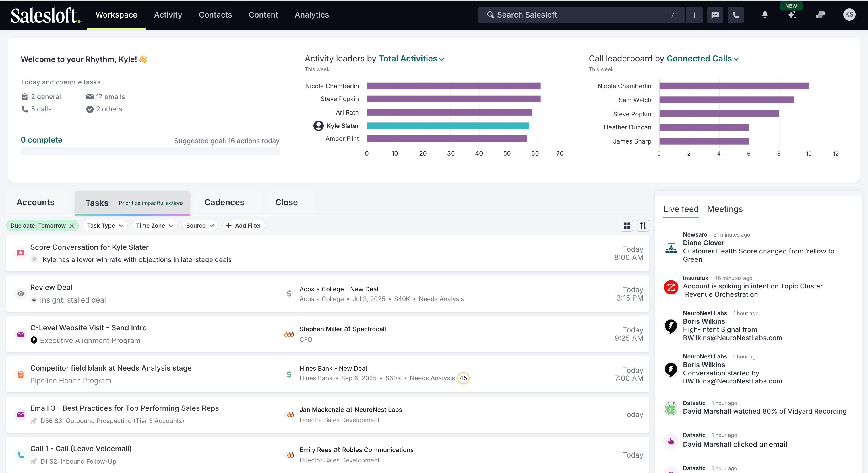The width and height of the screenshot is (868, 473).
Task: Click the Score Conversation task flag icon
Action: (x=21, y=253)
